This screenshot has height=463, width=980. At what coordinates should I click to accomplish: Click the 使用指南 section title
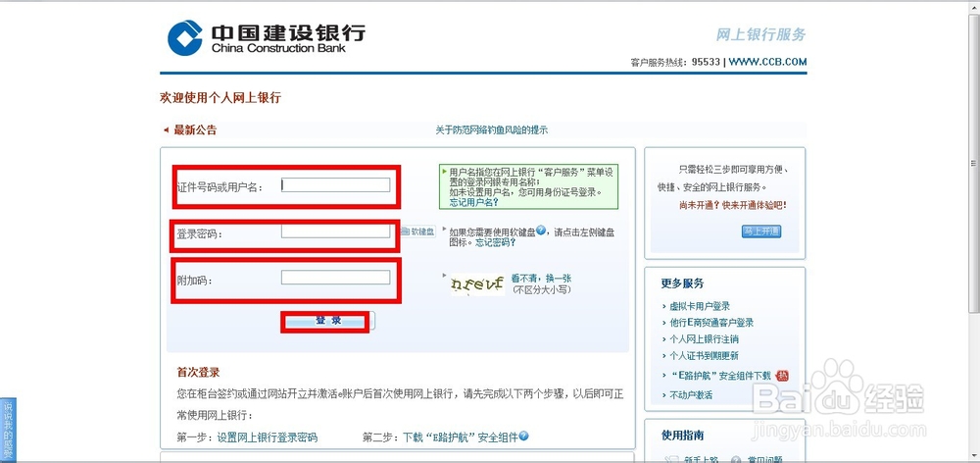[x=682, y=435]
